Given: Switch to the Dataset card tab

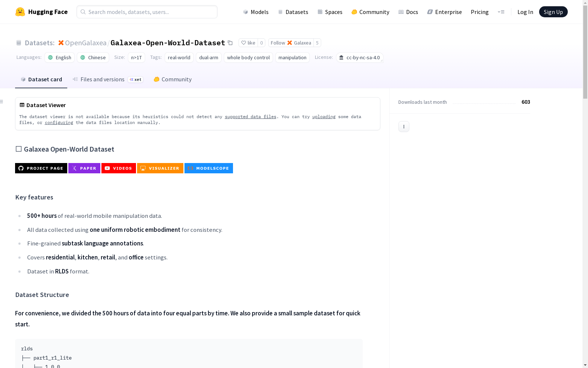Looking at the screenshot, I should (41, 79).
